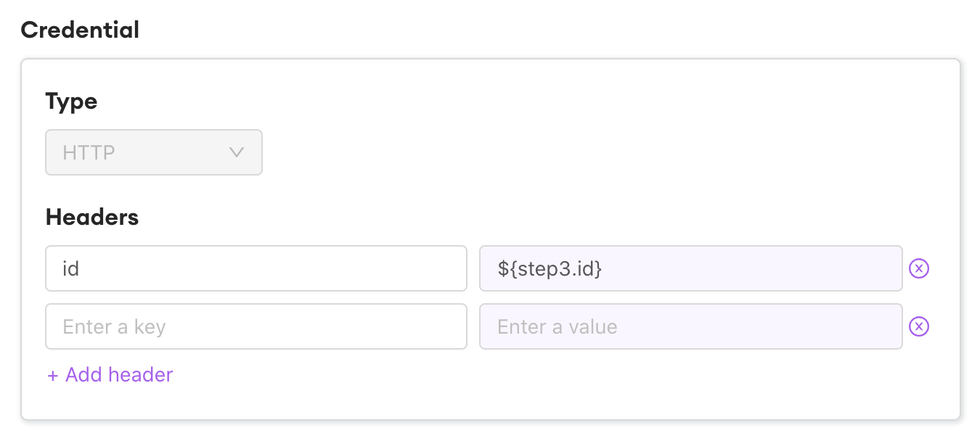Image resolution: width=980 pixels, height=441 pixels.
Task: Click the Add header link text
Action: 119,375
